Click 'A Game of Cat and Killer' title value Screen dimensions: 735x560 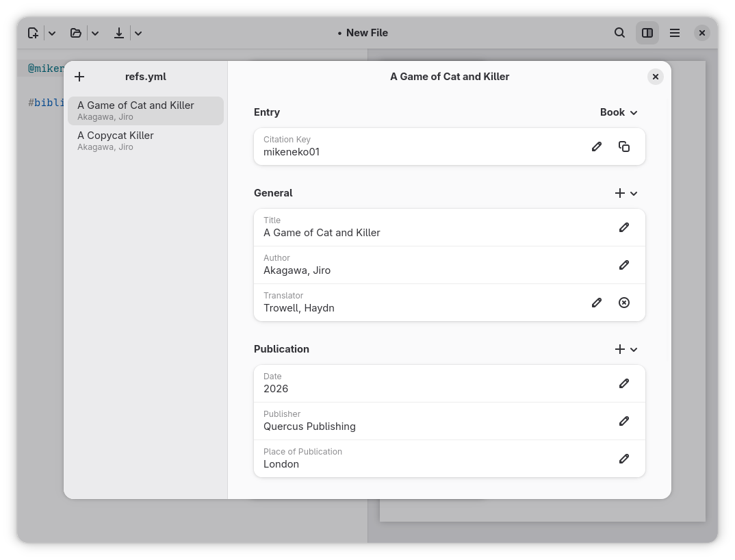coord(322,233)
